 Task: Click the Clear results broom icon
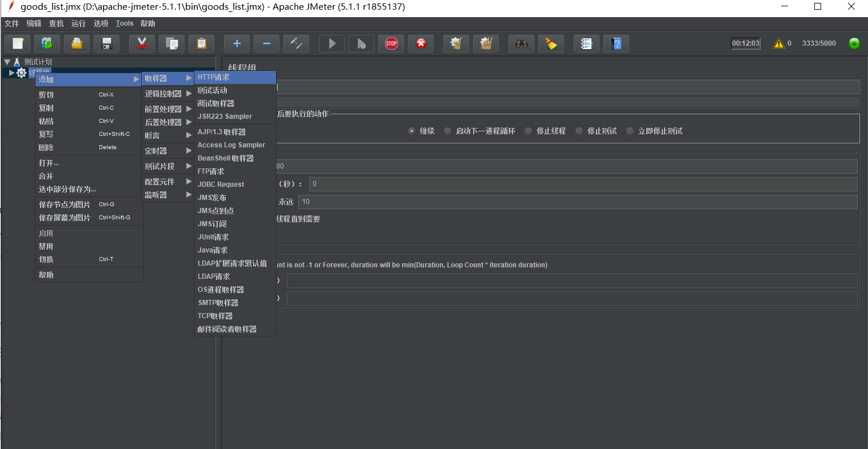click(456, 43)
